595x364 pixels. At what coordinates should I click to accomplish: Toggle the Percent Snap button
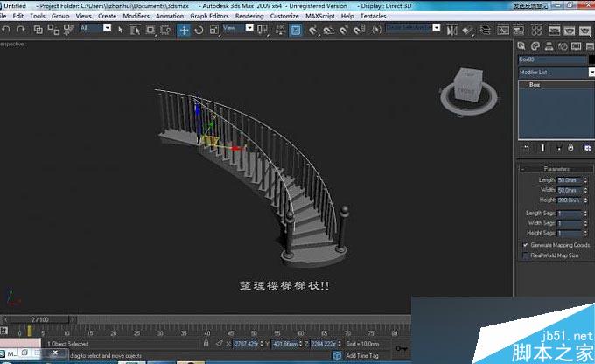pyautogui.click(x=344, y=30)
